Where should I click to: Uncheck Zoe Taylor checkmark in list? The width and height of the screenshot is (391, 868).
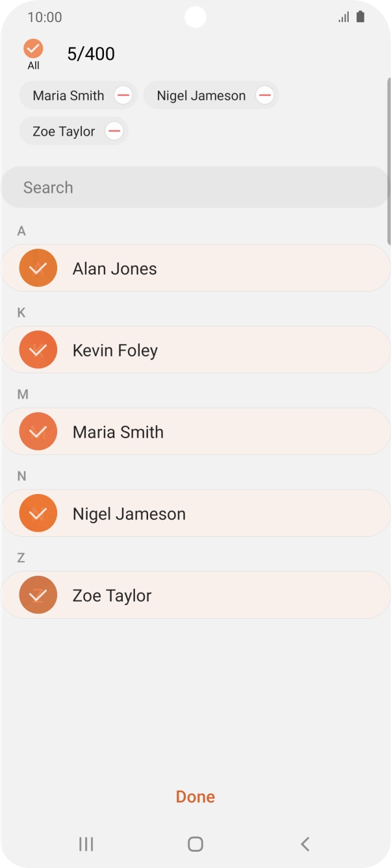tap(38, 595)
